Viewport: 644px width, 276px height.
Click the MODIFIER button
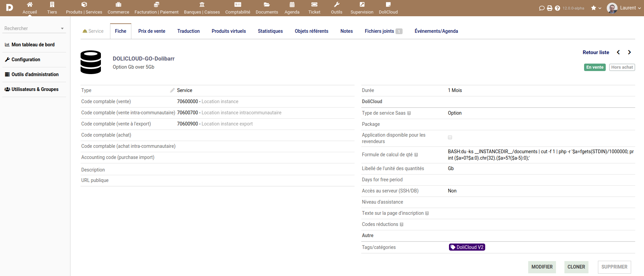[542, 267]
